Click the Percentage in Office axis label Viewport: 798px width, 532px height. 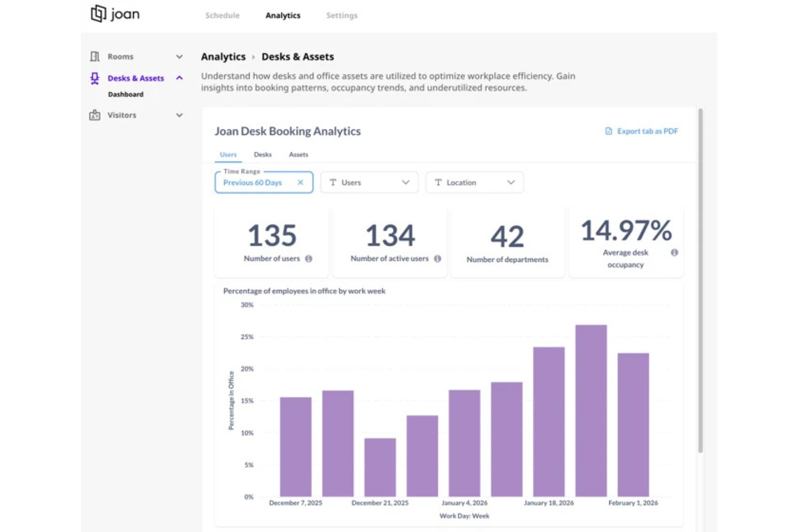point(231,400)
